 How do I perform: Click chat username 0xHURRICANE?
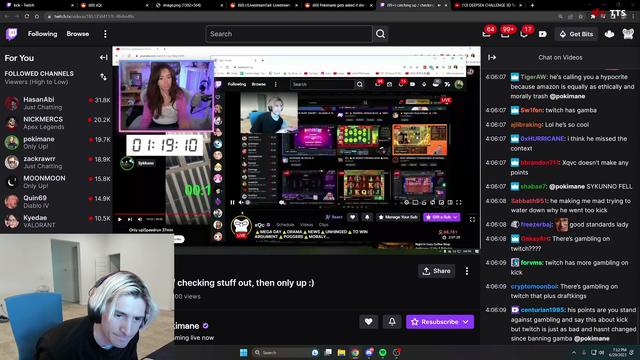[x=542, y=139]
